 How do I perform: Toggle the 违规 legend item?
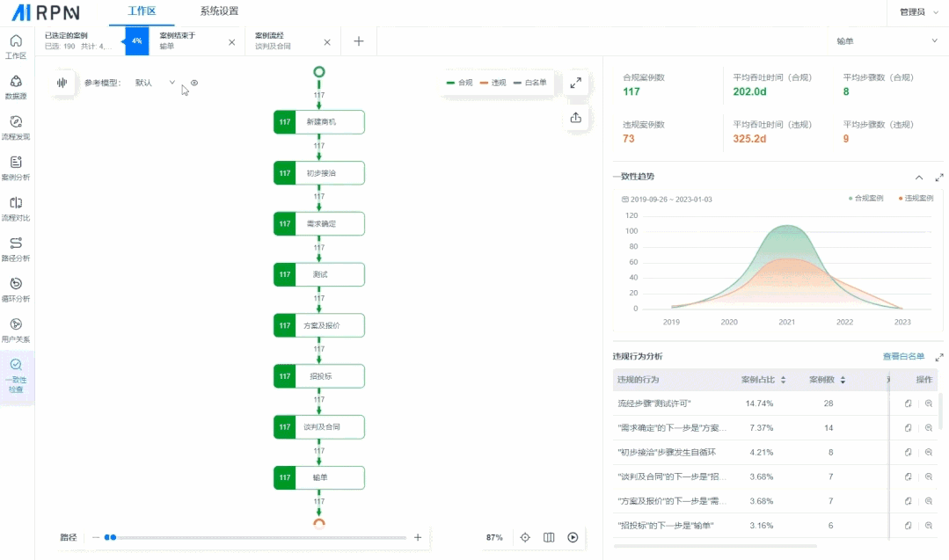[493, 83]
